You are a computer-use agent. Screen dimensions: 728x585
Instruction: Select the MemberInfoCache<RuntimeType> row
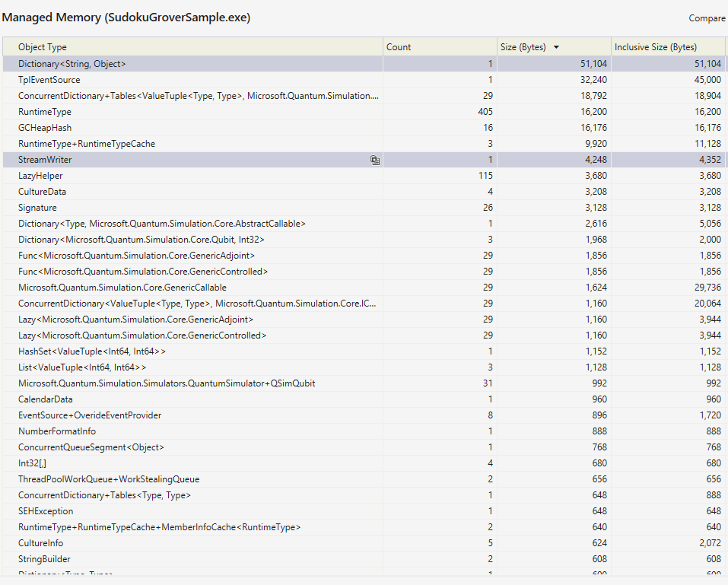pos(364,527)
